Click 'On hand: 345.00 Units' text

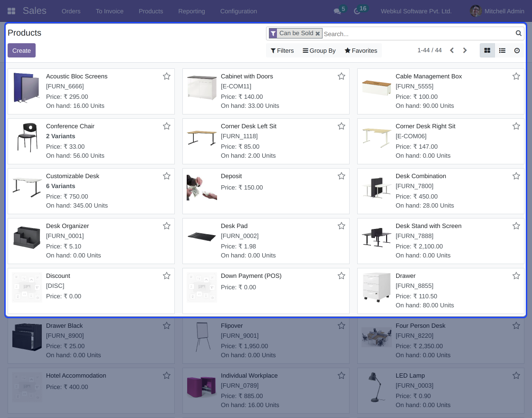point(76,206)
